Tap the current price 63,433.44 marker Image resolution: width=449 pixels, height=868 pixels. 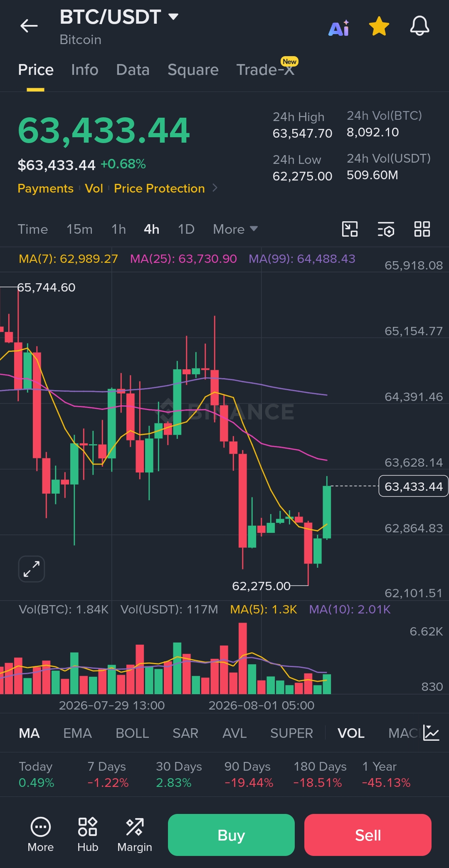point(413,486)
